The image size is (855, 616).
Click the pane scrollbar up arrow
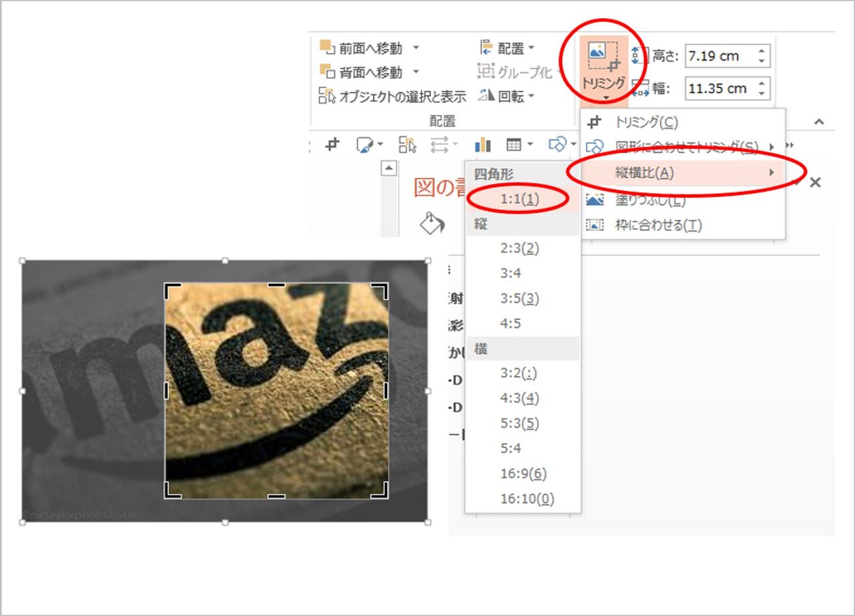coord(389,168)
